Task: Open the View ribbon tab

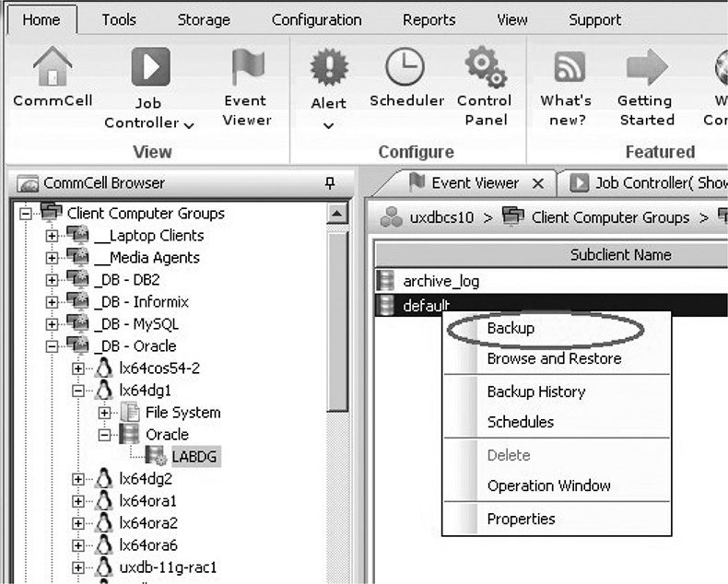Action: click(x=512, y=20)
